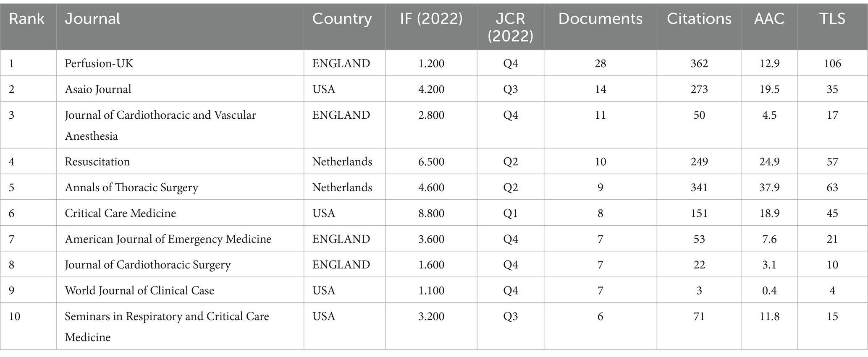Click Seminars in Respiratory and Critical Care
This screenshot has width=868, height=357.
coord(167,316)
